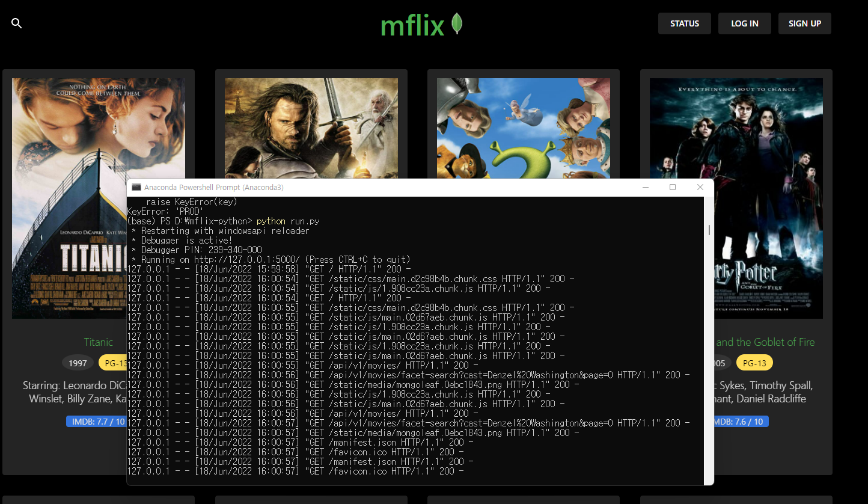This screenshot has width=868, height=504.
Task: Open the search magnifier icon
Action: pos(17,23)
